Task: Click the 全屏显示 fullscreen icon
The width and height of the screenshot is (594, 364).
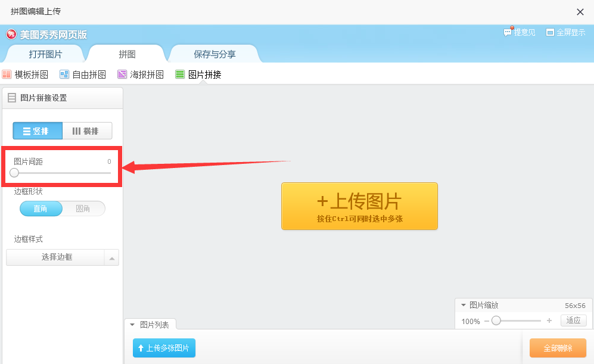Action: 550,32
